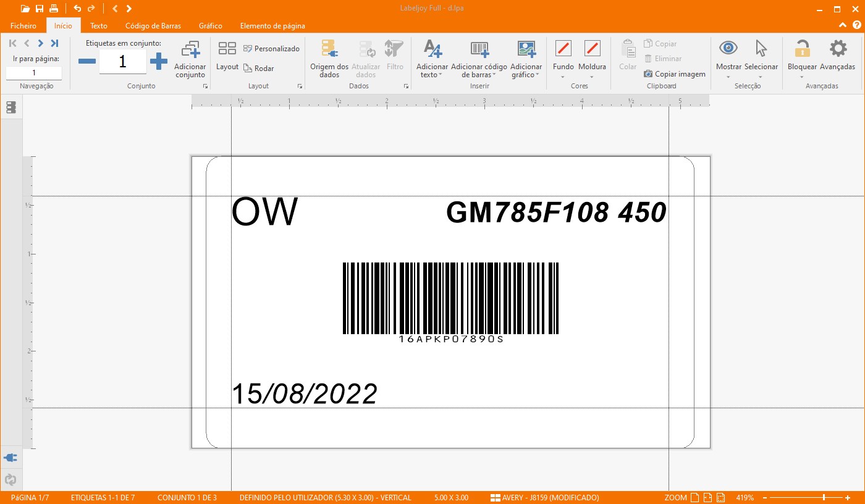Decrease labels in set with minus
Screen dimensions: 865x504
tap(87, 61)
